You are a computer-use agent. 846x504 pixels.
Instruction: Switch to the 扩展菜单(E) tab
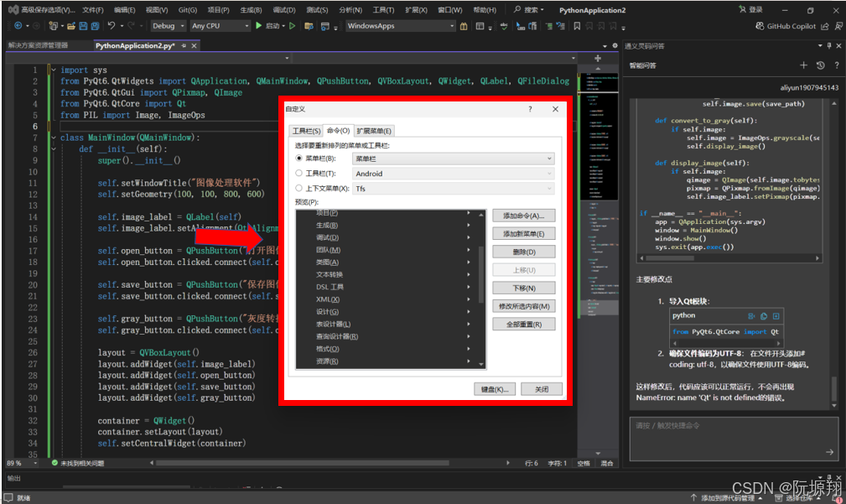(x=373, y=131)
